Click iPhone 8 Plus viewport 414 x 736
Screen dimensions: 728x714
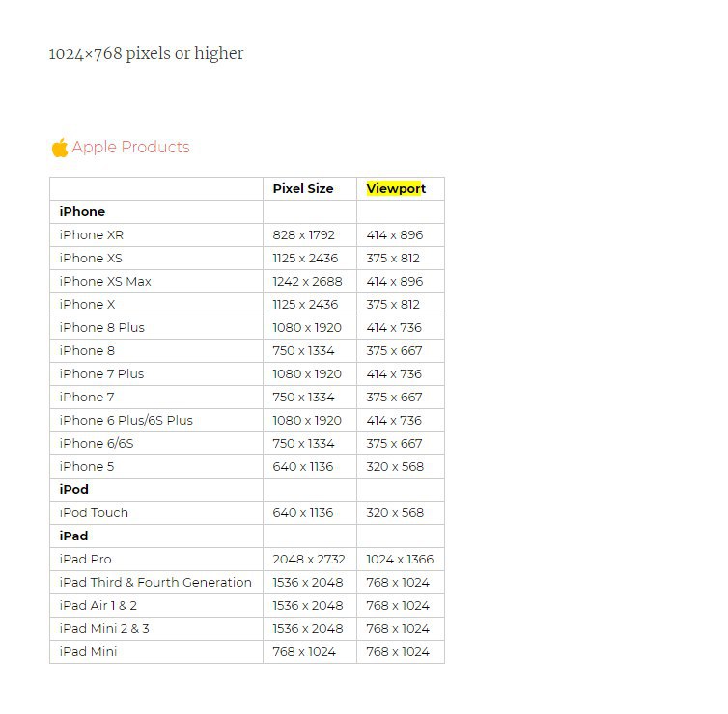tap(394, 328)
